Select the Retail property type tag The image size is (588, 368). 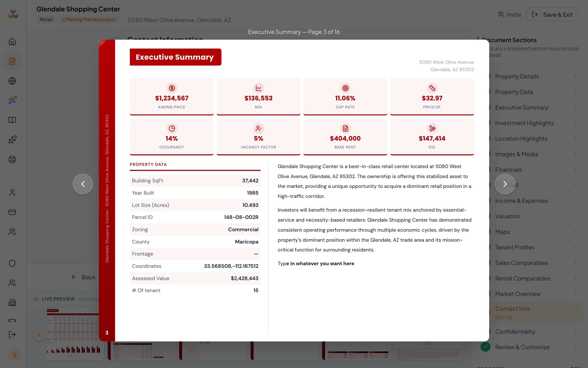point(46,19)
